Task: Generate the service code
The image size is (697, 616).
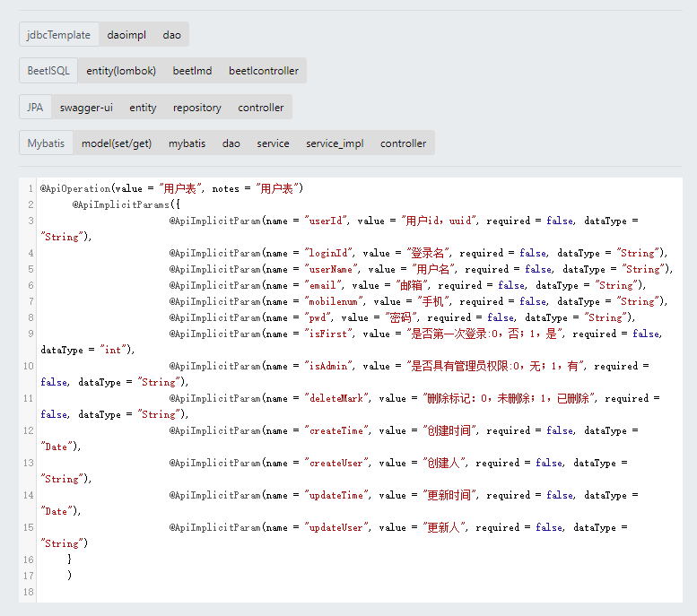Action: pos(273,143)
